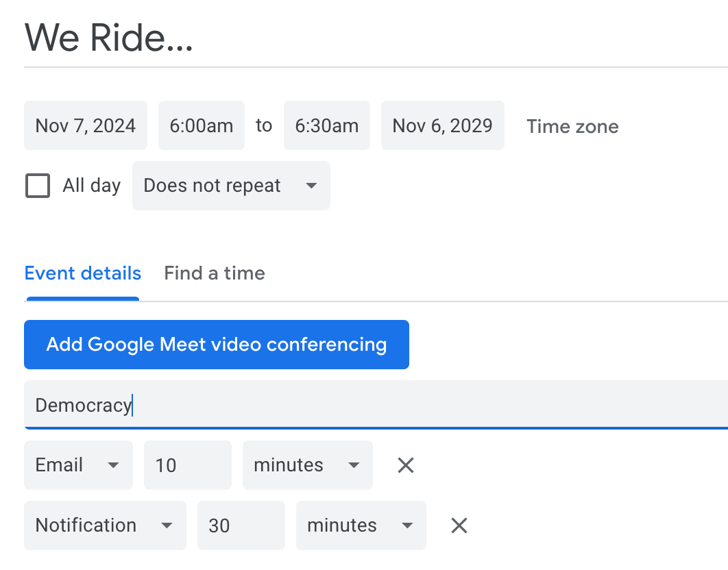The height and width of the screenshot is (570, 728).
Task: Open minutes unit dropdown for Email reminder
Action: click(x=307, y=466)
